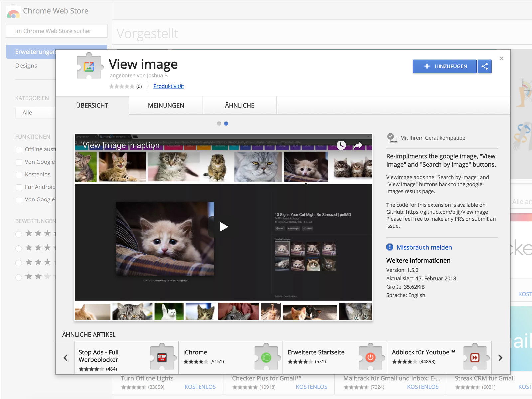The width and height of the screenshot is (532, 399).
Task: Go to previous similar articles
Action: [65, 358]
